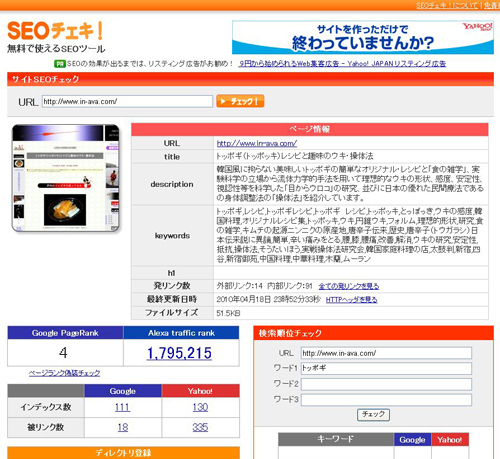500x459 pixels.
Task: Click Yahoo! index count 130
Action: pos(200,407)
